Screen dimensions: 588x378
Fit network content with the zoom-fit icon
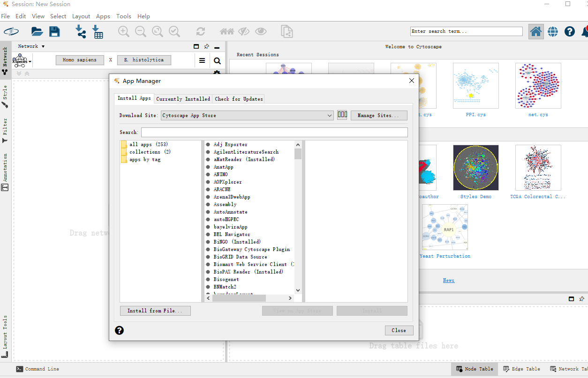pyautogui.click(x=158, y=31)
